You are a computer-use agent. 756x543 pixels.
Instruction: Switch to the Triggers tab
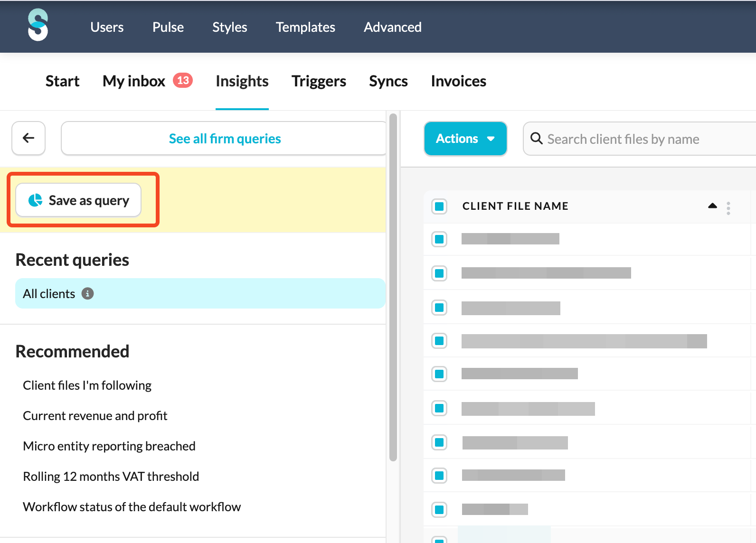point(319,81)
